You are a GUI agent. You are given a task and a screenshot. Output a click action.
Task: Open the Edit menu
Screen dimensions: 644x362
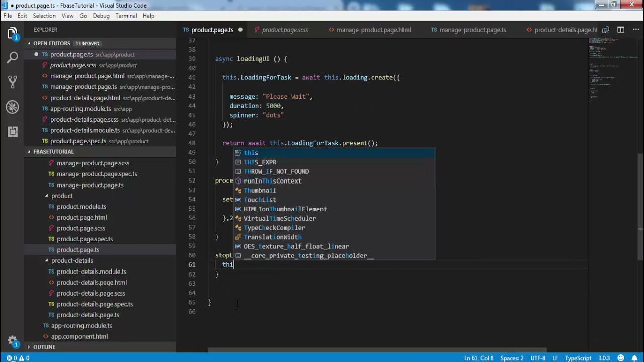(22, 16)
